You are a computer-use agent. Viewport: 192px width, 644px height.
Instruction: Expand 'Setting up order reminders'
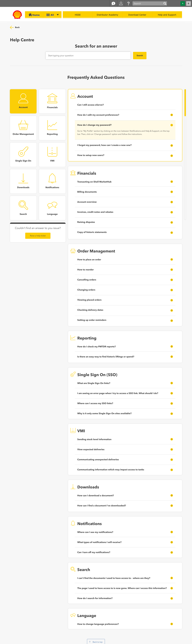pos(171,321)
